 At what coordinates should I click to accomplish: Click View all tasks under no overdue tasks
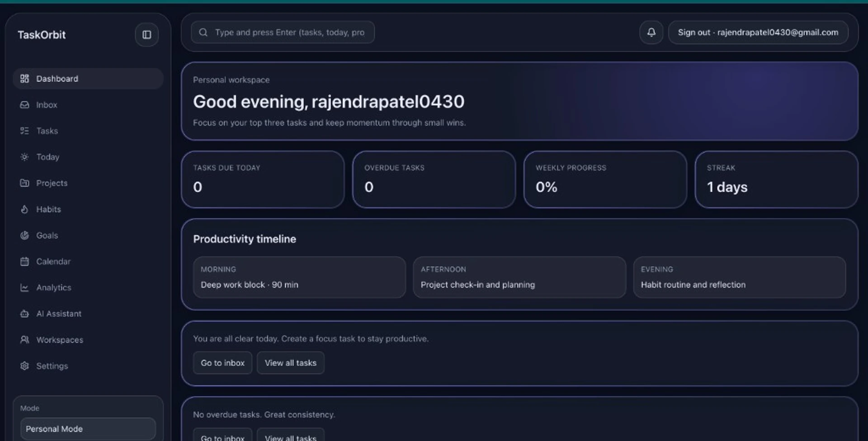click(291, 435)
